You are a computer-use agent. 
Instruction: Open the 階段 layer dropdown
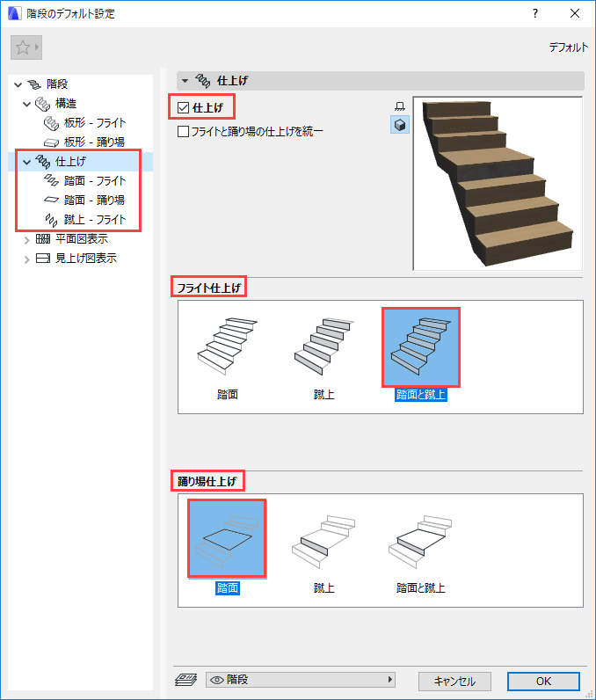301,680
